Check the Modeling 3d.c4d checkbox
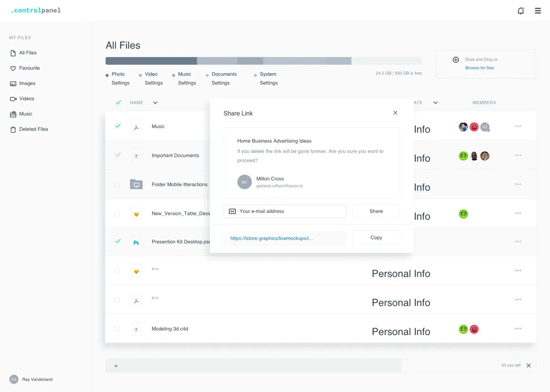 point(117,329)
